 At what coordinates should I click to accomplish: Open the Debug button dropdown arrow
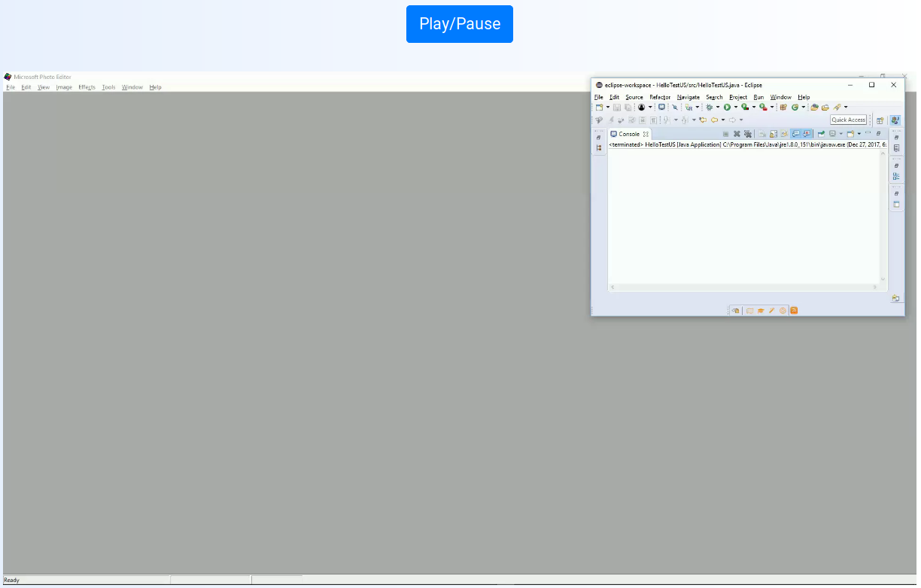pos(718,108)
